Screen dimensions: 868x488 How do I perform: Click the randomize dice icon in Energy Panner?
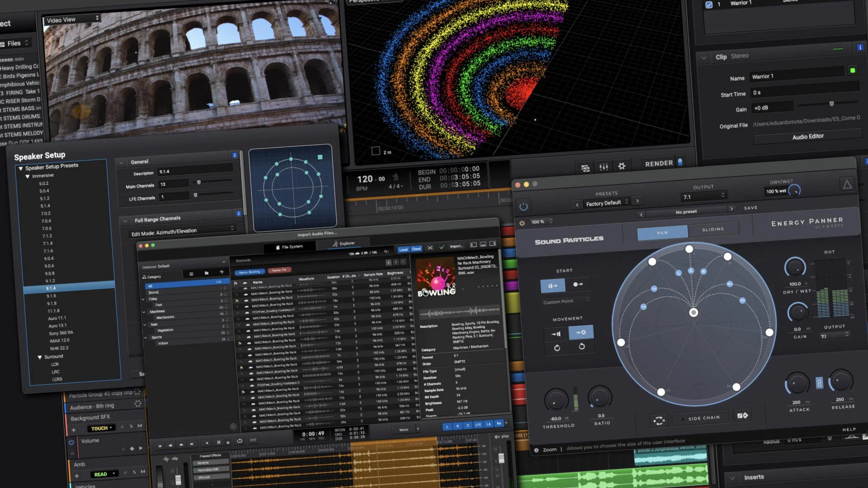pyautogui.click(x=742, y=415)
